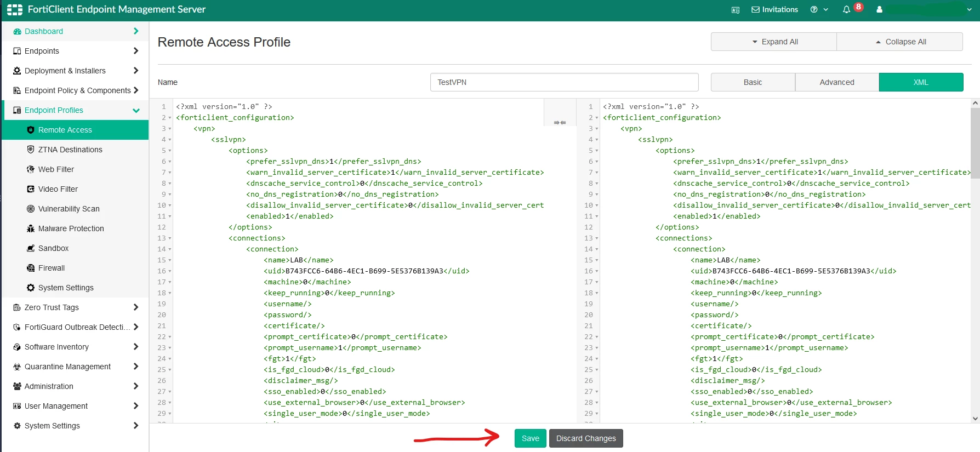Discard the profile changes

coord(586,438)
